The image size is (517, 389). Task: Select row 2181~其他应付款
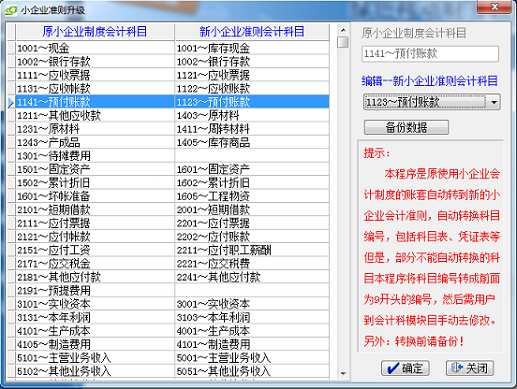[x=95, y=277]
